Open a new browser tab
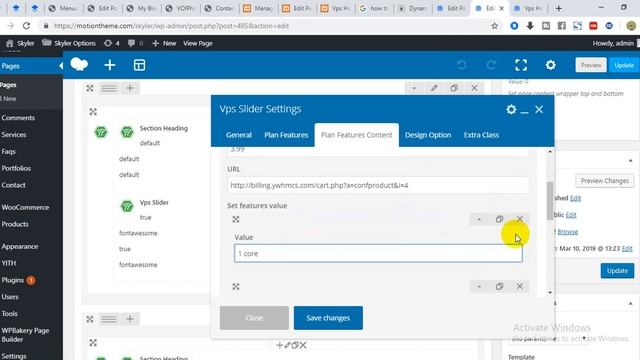This screenshot has height=360, width=640. click(559, 8)
